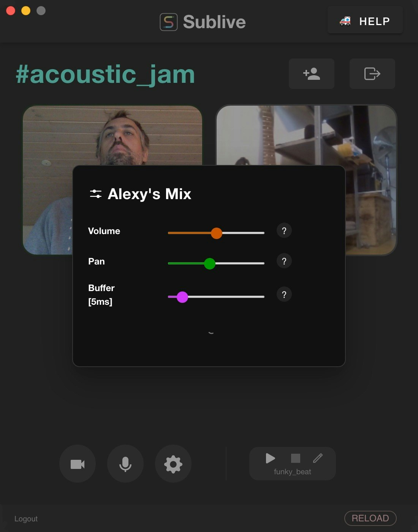Click the leave room exit icon
Image resolution: width=418 pixels, height=532 pixels.
click(x=372, y=74)
